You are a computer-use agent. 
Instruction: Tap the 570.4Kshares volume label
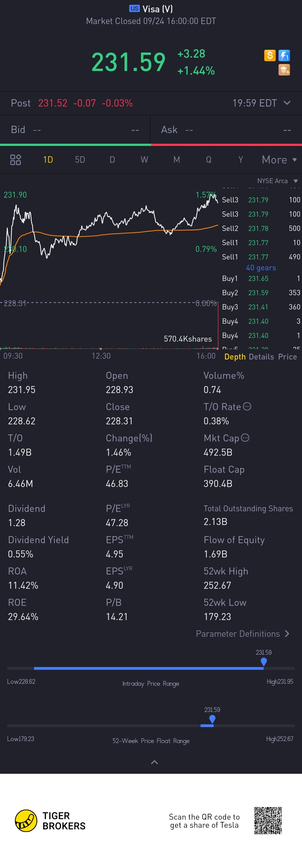(x=188, y=339)
